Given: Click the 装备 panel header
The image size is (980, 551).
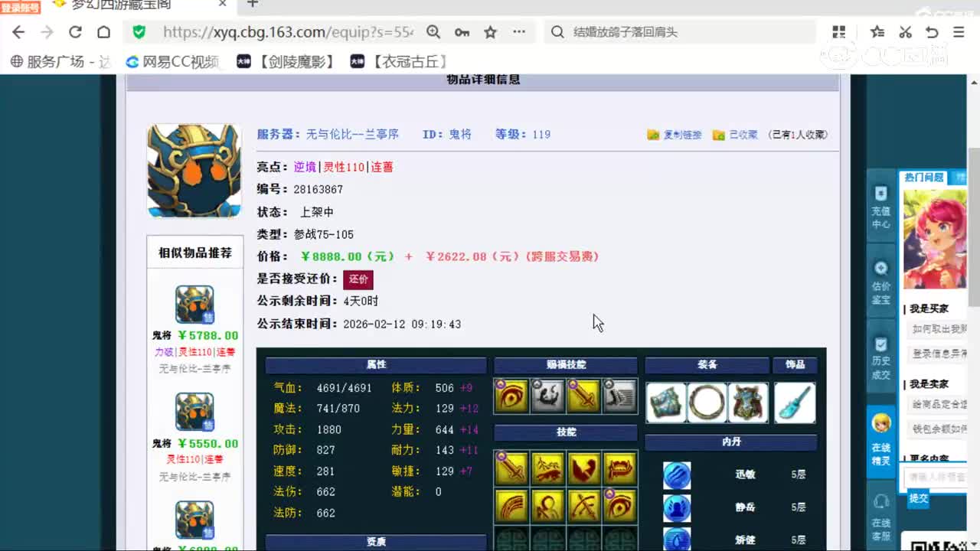Looking at the screenshot, I should click(x=707, y=365).
